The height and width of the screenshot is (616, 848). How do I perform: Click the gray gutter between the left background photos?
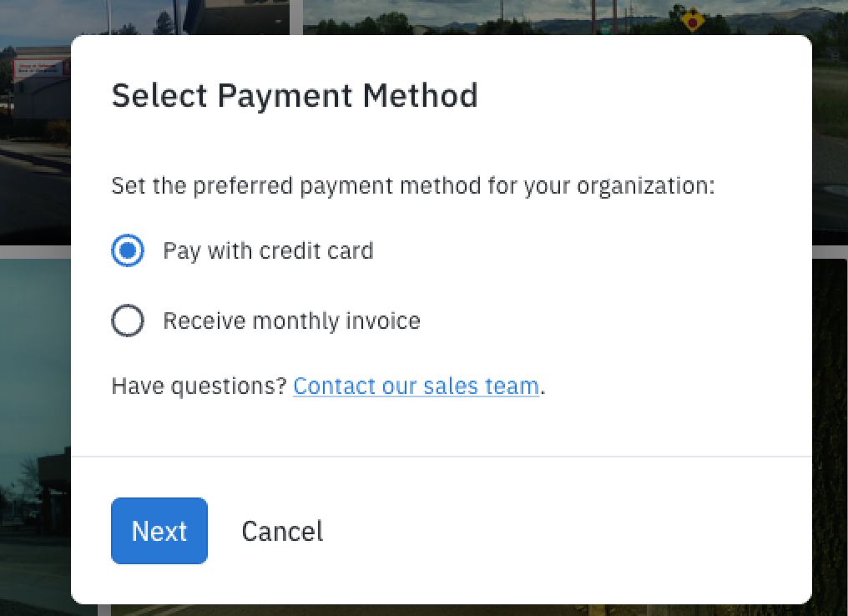pos(33,251)
